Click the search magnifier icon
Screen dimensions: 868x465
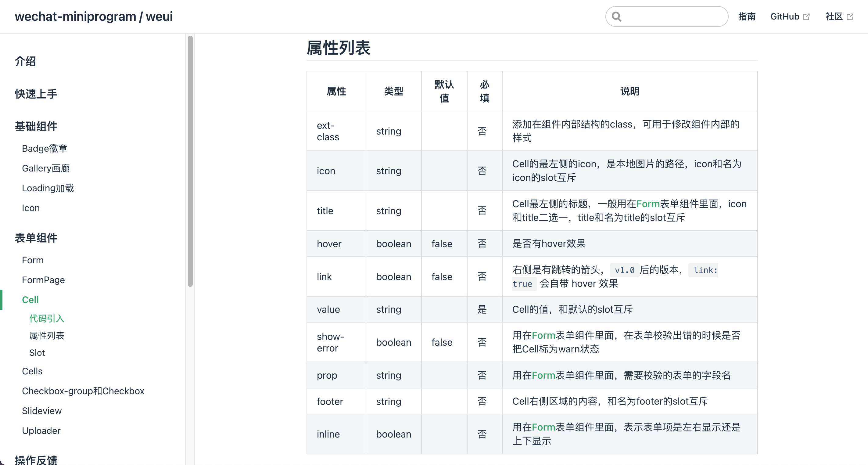tap(617, 16)
